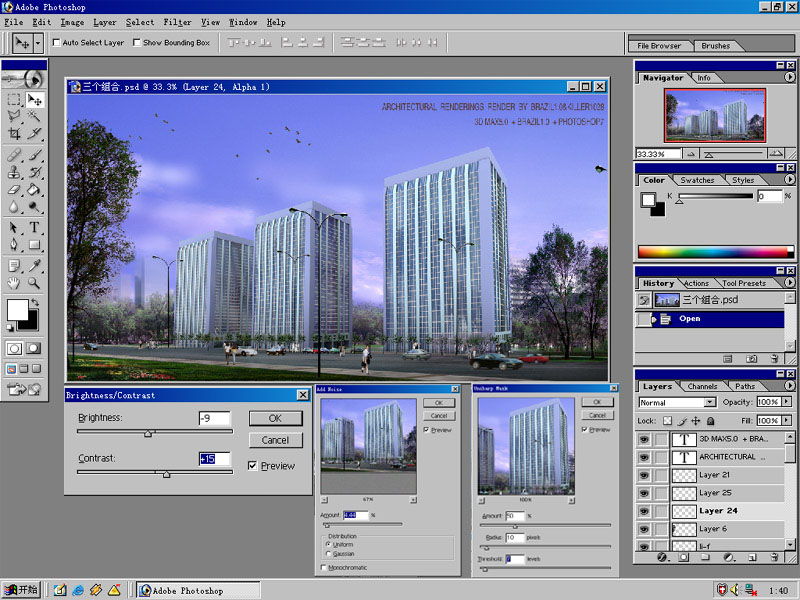Select the Rectangular Marquee tool
Screen dimensions: 800x600
[14, 99]
